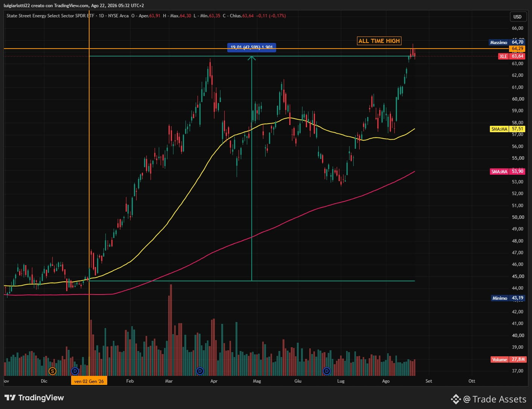Open the USD currency selector
The image size is (532, 409).
pos(517,17)
